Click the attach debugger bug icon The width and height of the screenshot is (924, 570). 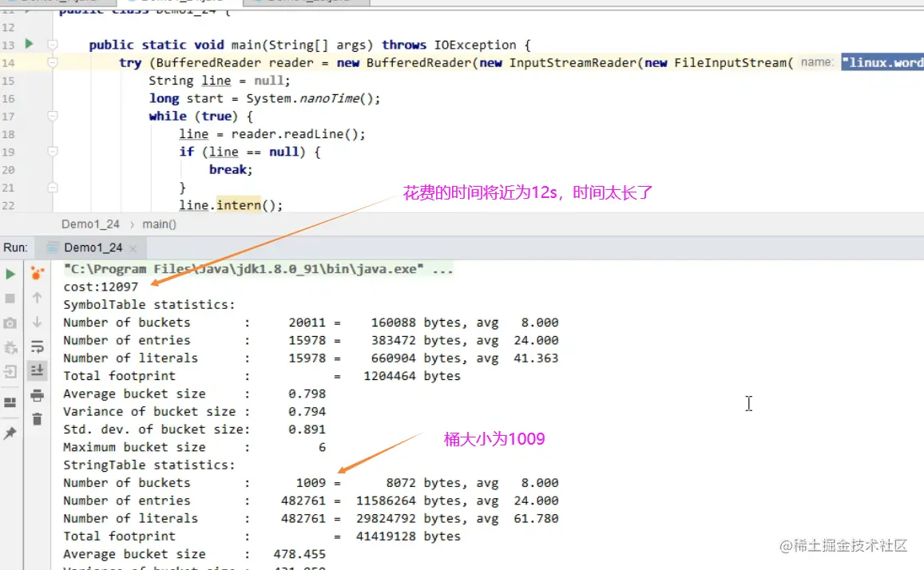coord(10,347)
